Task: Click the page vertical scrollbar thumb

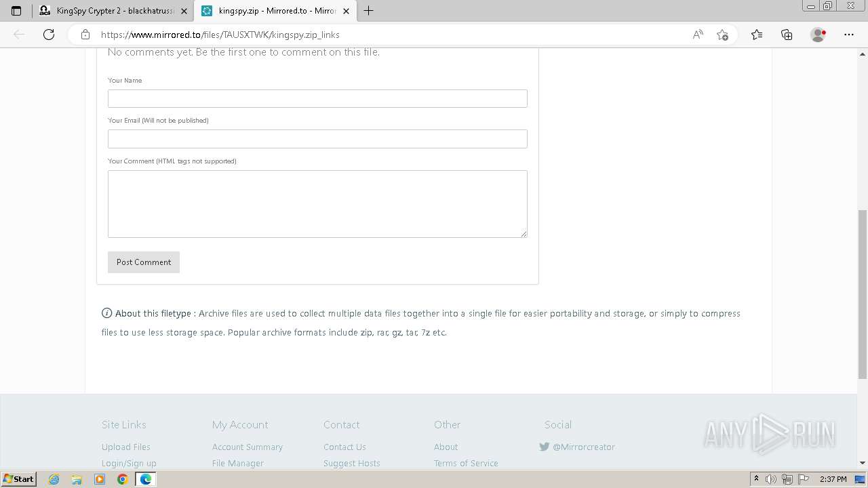Action: pos(863,294)
